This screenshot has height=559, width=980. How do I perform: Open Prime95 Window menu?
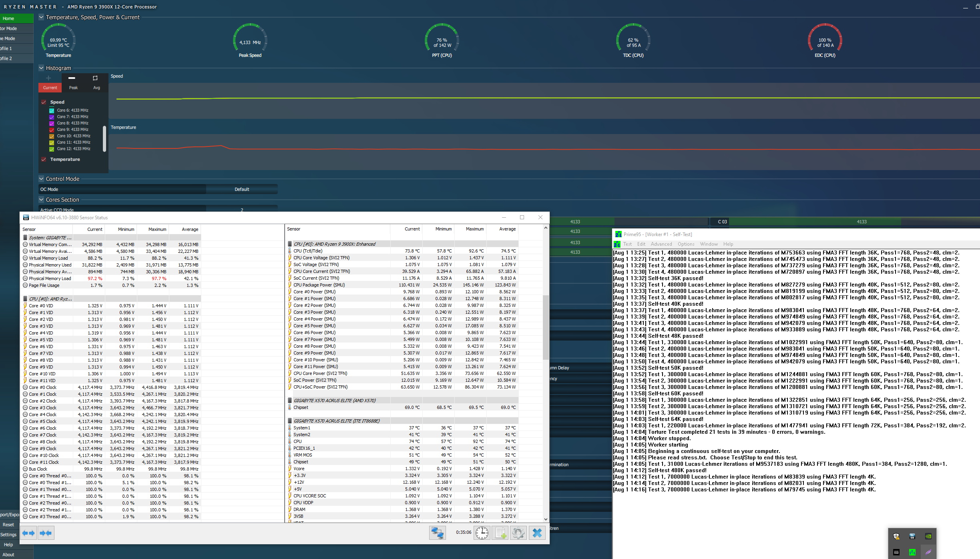click(709, 244)
